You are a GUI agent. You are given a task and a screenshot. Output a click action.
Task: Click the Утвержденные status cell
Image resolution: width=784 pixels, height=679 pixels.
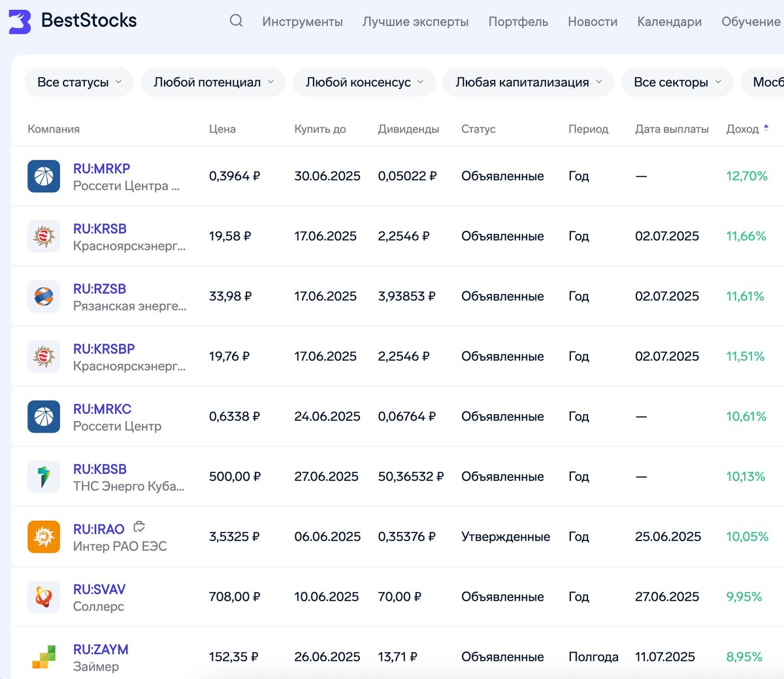506,537
